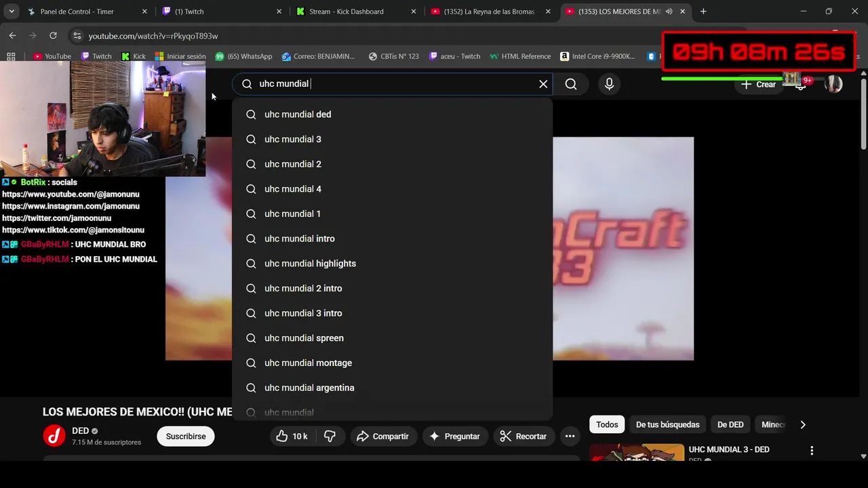
Task: Open the HTML Reference bookmark
Action: coord(521,56)
